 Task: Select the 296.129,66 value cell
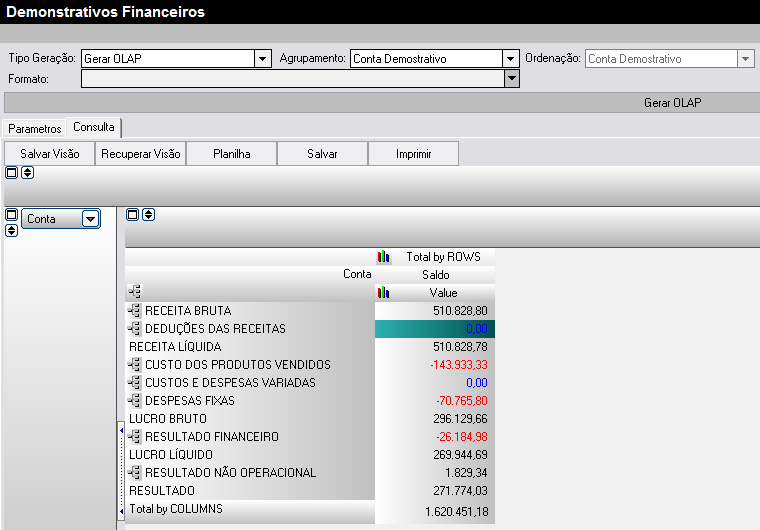(x=435, y=418)
